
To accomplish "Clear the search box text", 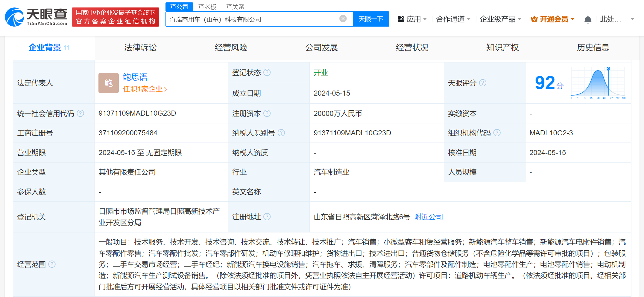I will pos(343,19).
